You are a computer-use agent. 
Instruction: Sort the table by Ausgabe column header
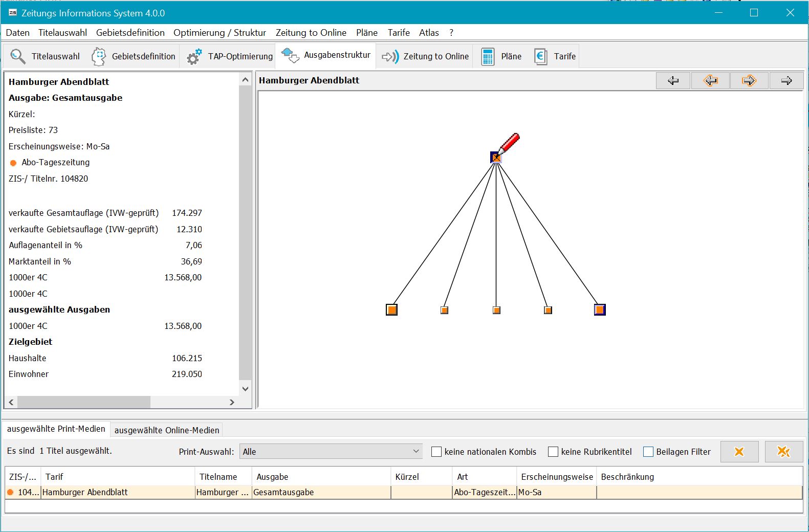(321, 477)
